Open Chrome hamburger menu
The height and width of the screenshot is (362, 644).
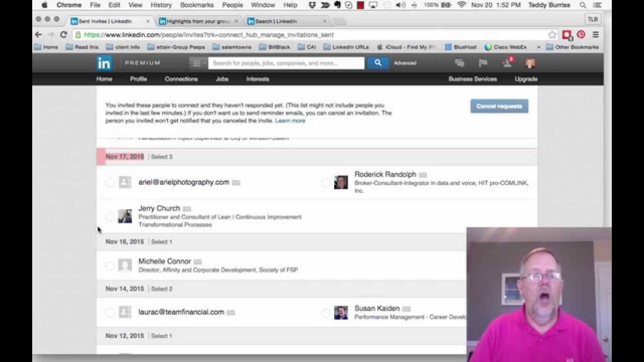596,35
